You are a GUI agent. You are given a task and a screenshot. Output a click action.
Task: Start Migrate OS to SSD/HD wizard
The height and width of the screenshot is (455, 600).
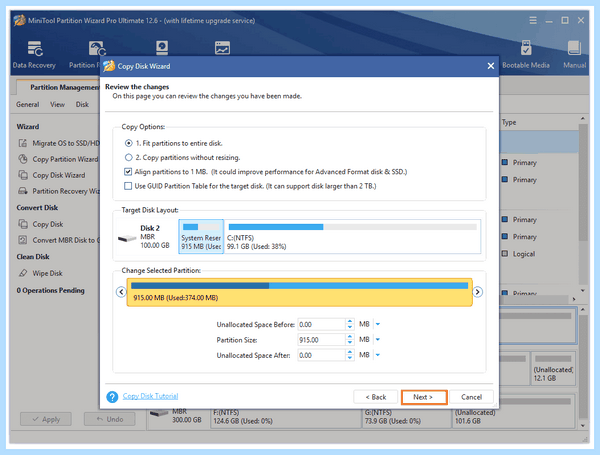pyautogui.click(x=59, y=143)
